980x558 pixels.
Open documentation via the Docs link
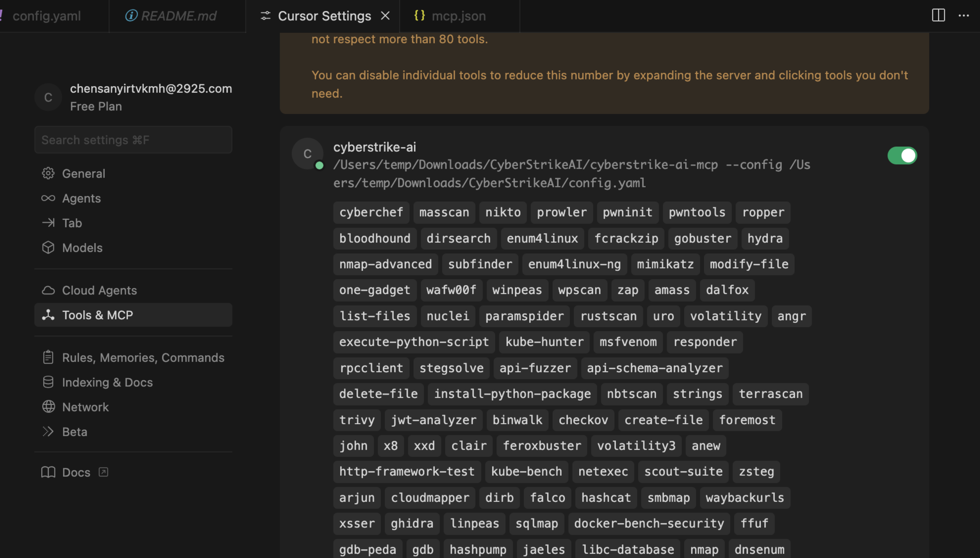point(76,472)
